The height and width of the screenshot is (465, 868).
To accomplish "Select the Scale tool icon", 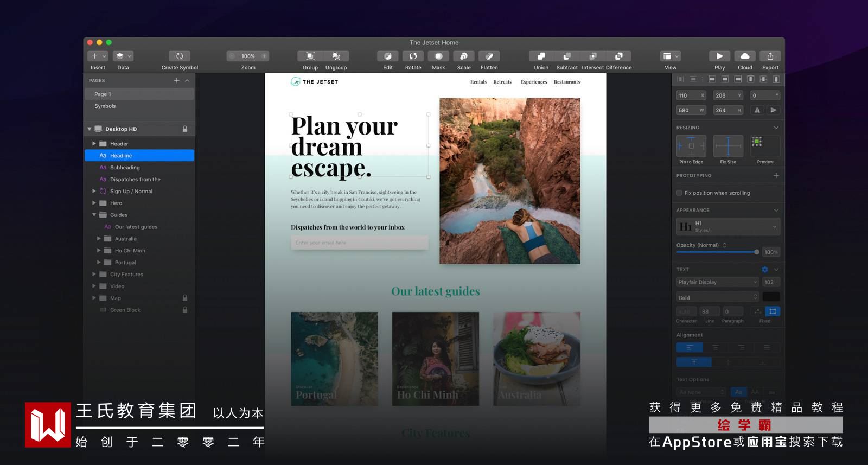I will tap(464, 56).
